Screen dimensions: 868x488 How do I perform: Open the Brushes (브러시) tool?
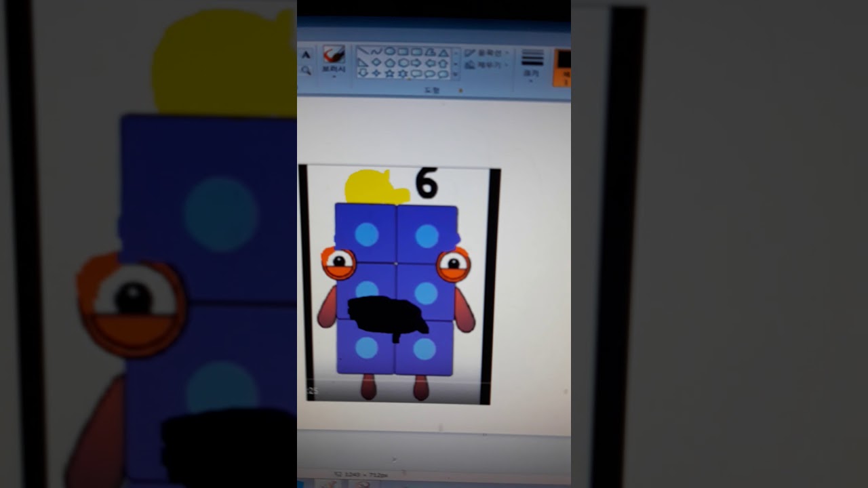(x=334, y=59)
